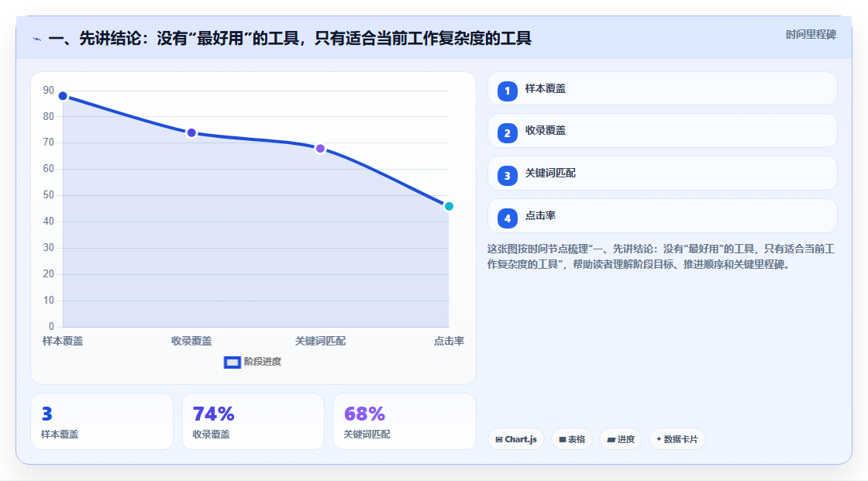Toggle the 阶段进度 legend entry
This screenshot has height=481, width=868.
click(x=253, y=362)
